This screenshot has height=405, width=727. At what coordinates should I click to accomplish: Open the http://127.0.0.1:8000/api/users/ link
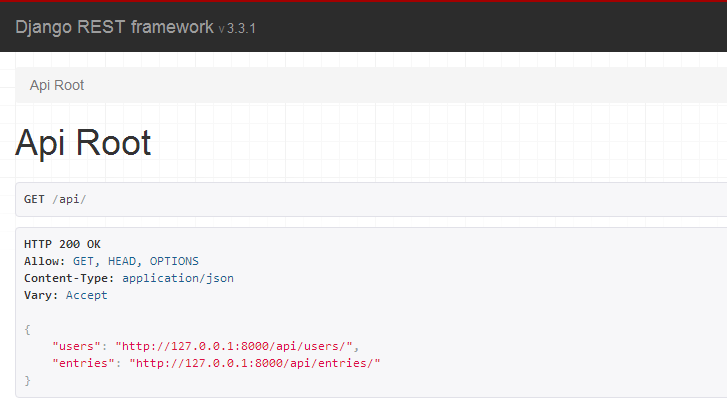234,346
